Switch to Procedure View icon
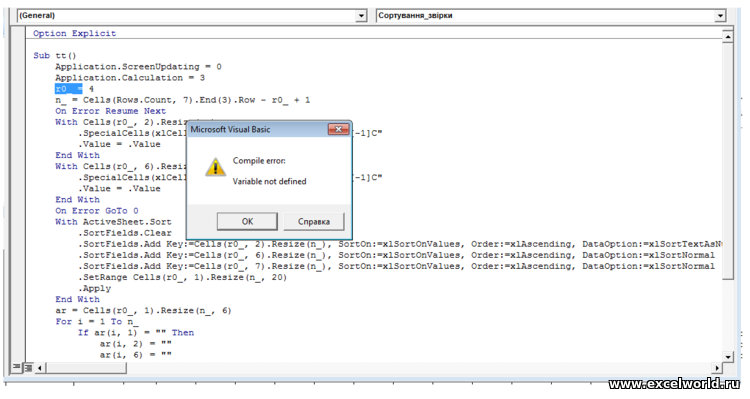This screenshot has height=399, width=750. coord(17,367)
